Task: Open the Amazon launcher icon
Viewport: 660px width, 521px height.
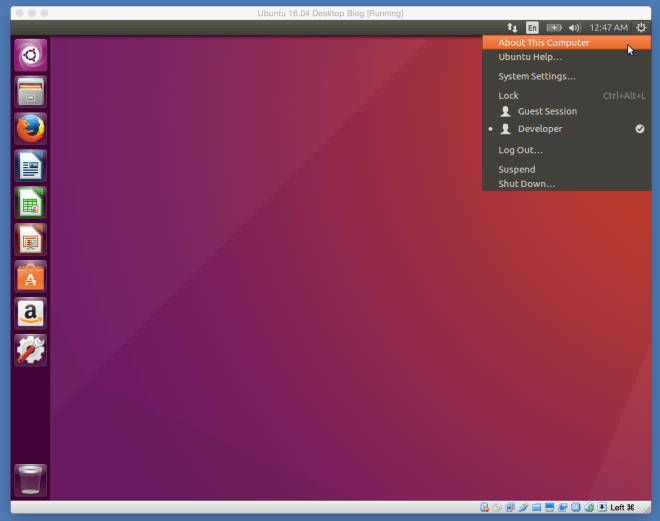Action: click(x=30, y=314)
